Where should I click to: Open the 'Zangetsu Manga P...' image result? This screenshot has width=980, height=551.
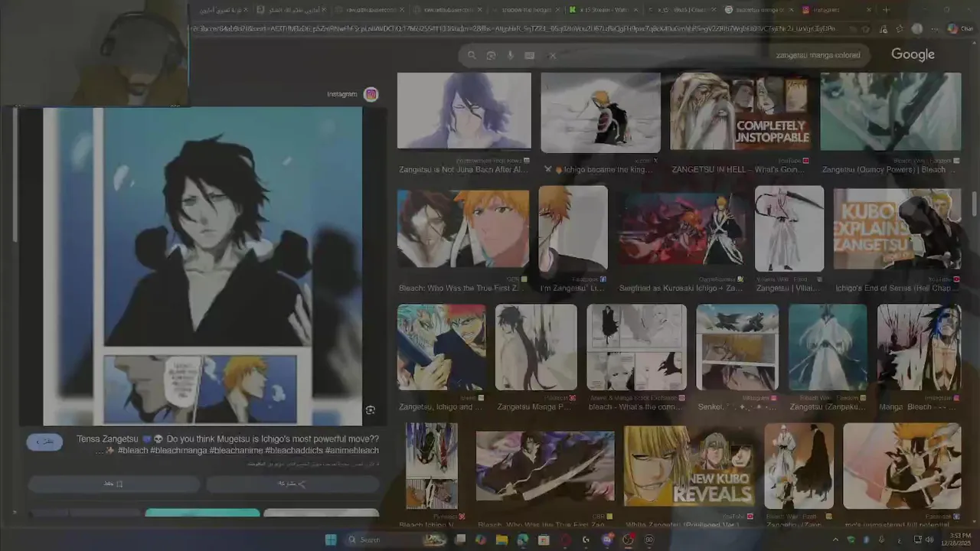coord(536,347)
